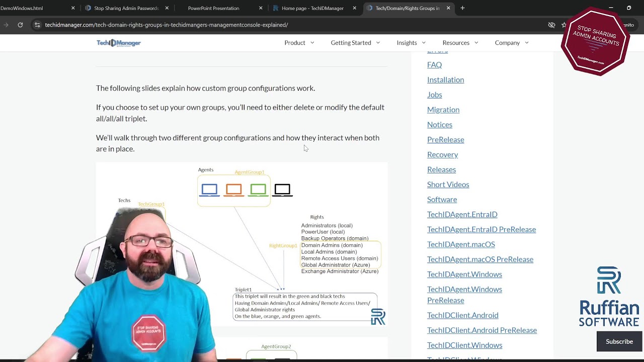Screen dimensions: 644x362
Task: Click the 'Global Administrator (Azure)' right
Action: tap(336, 265)
